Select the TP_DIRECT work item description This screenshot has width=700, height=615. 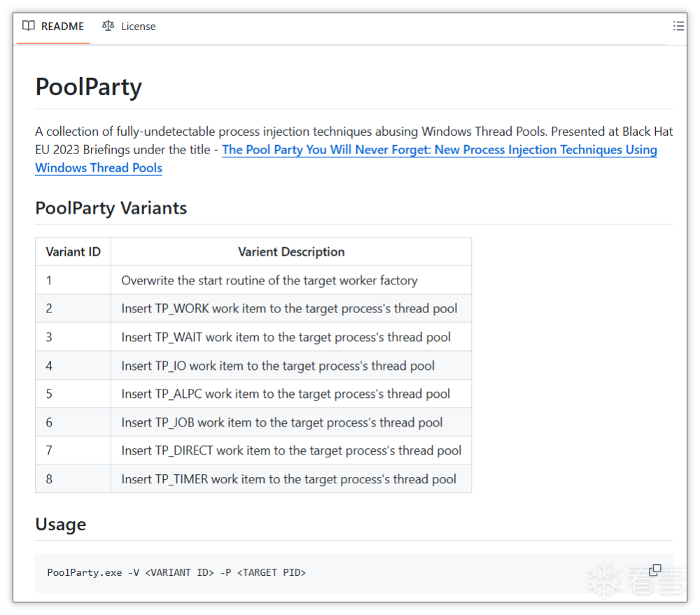click(291, 450)
